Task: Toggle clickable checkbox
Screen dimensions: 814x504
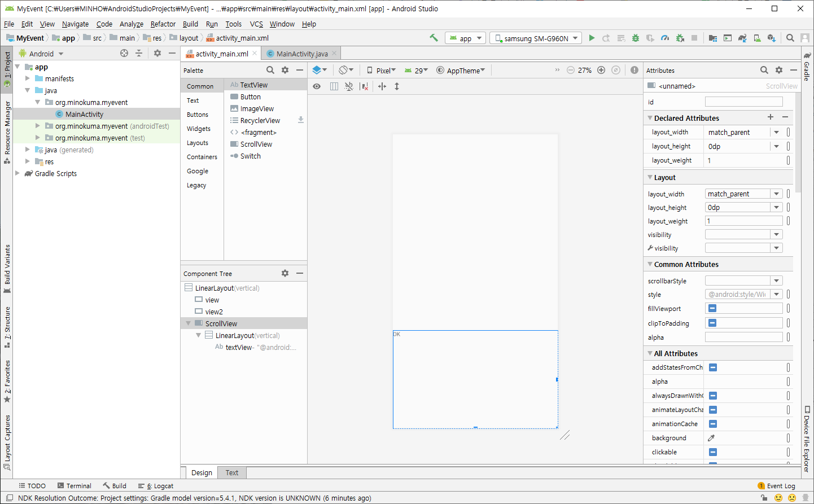Action: coord(713,452)
